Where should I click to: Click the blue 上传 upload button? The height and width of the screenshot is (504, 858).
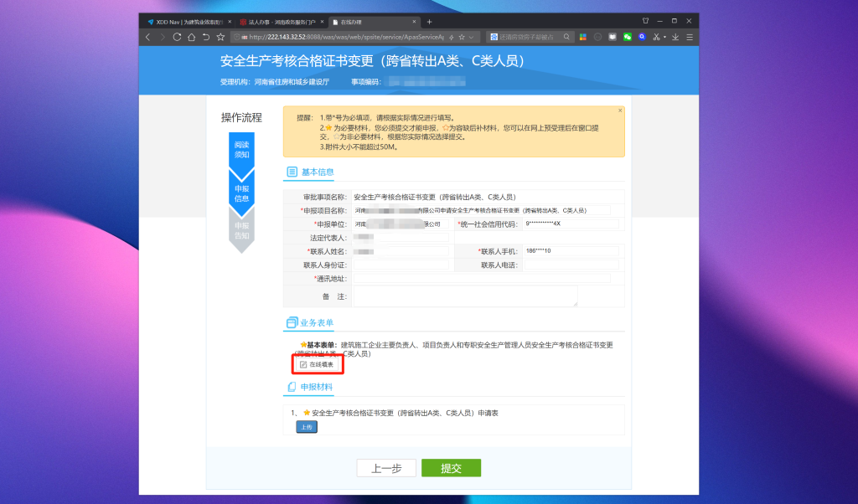pos(307,427)
